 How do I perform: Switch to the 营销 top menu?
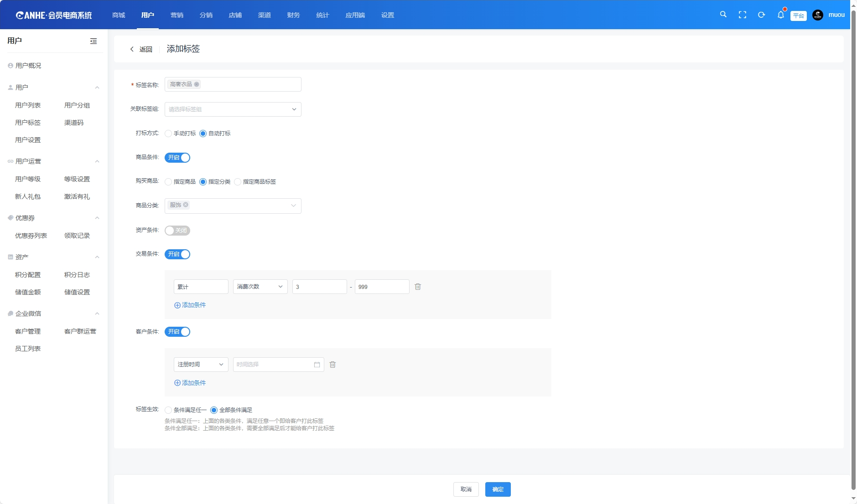point(177,15)
